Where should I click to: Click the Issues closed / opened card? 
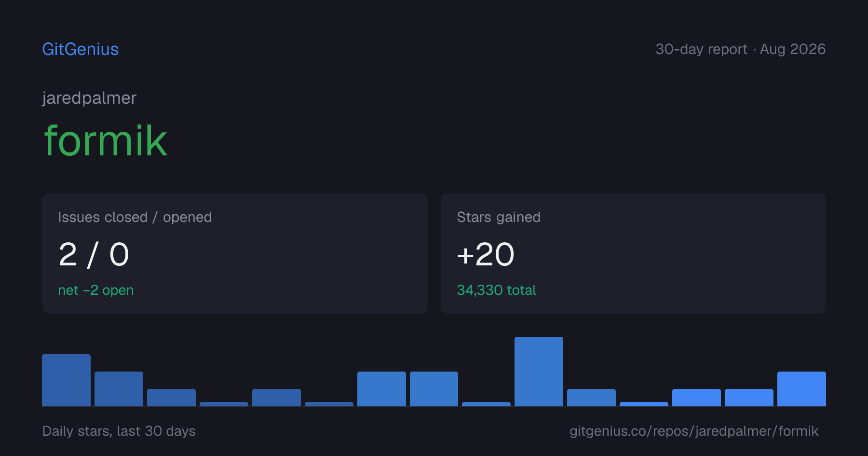point(235,253)
